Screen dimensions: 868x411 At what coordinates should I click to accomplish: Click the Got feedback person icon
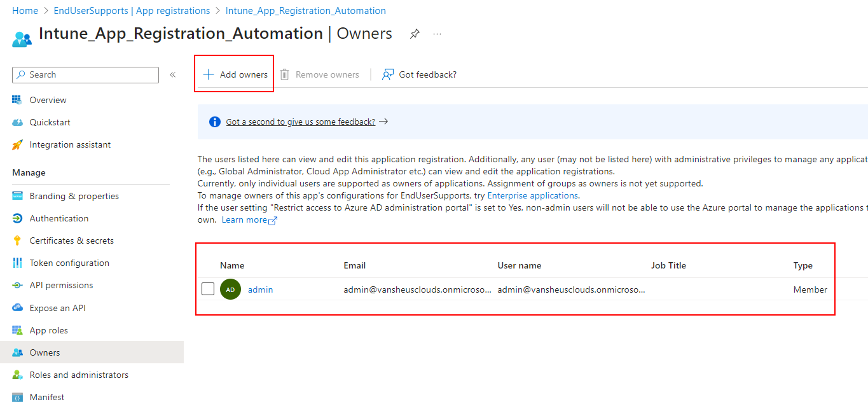tap(387, 74)
